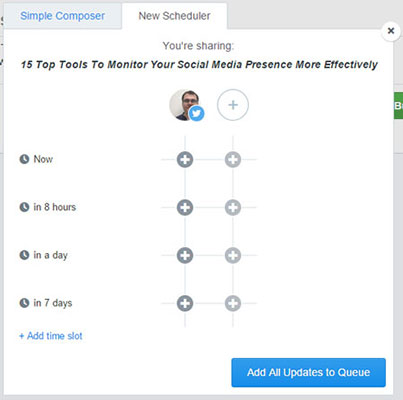Add second-column update in 7 days
Viewport: 403px width, 400px height.
233,303
